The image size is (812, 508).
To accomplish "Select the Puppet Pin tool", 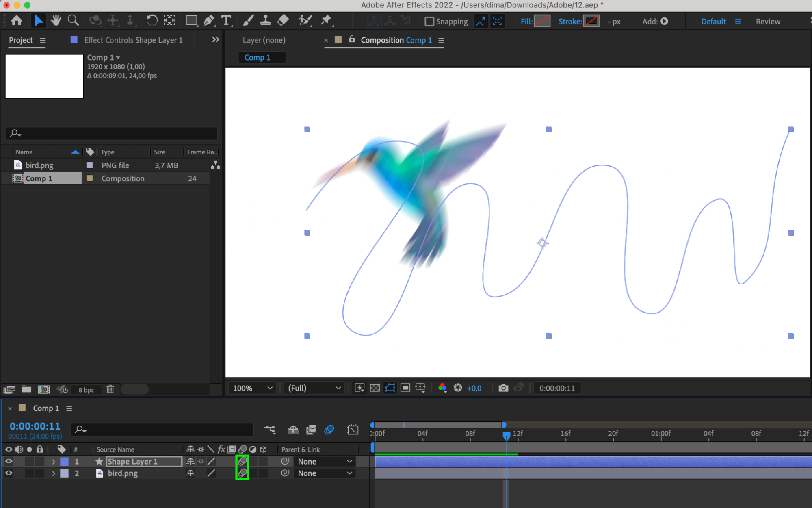I will click(x=326, y=20).
